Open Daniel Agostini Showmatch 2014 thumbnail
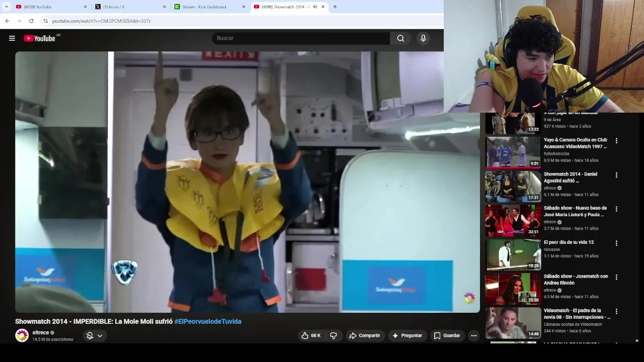 513,186
